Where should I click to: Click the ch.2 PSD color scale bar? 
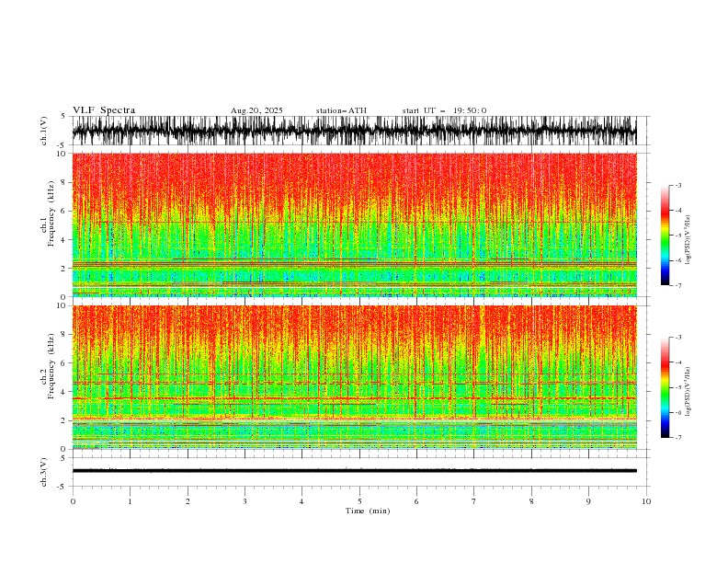tap(665, 387)
